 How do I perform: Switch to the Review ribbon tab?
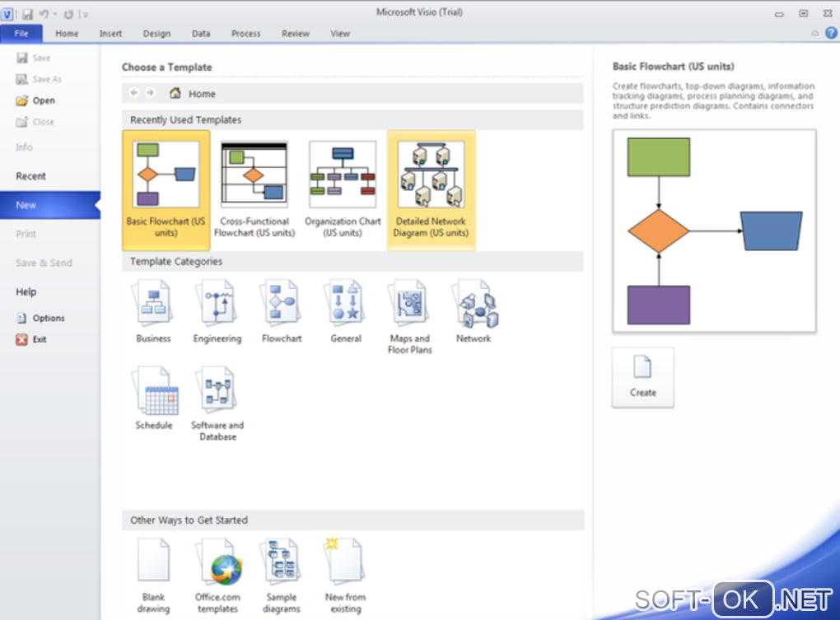click(x=296, y=33)
